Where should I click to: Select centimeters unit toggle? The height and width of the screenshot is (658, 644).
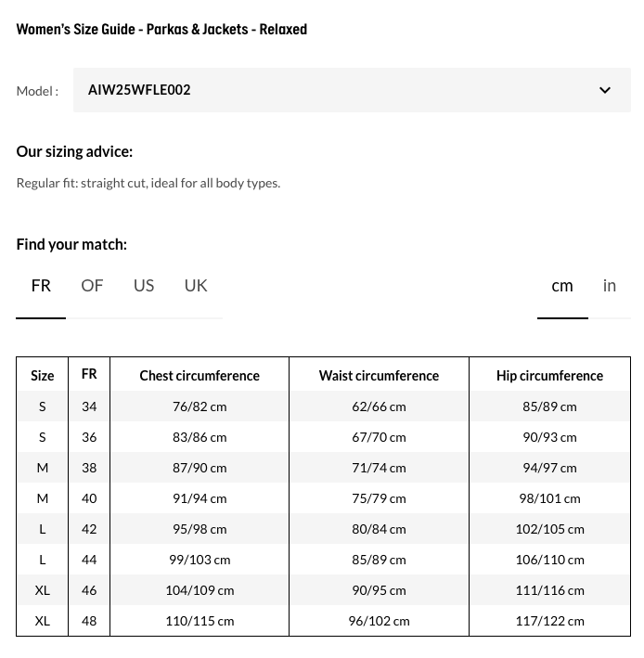[562, 286]
